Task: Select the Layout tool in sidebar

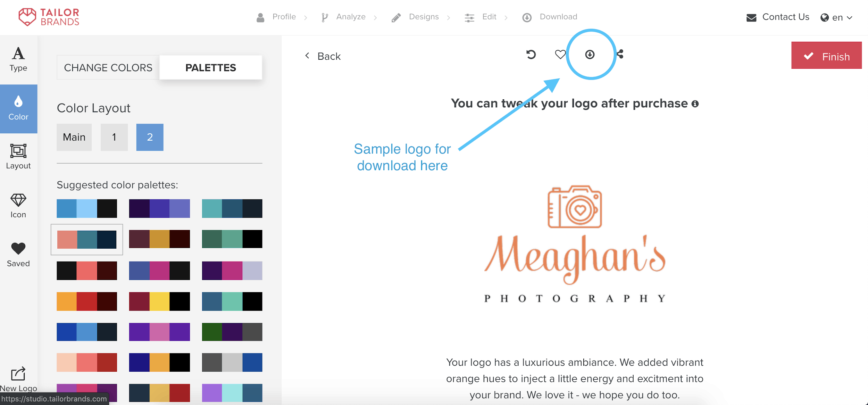Action: 18,157
